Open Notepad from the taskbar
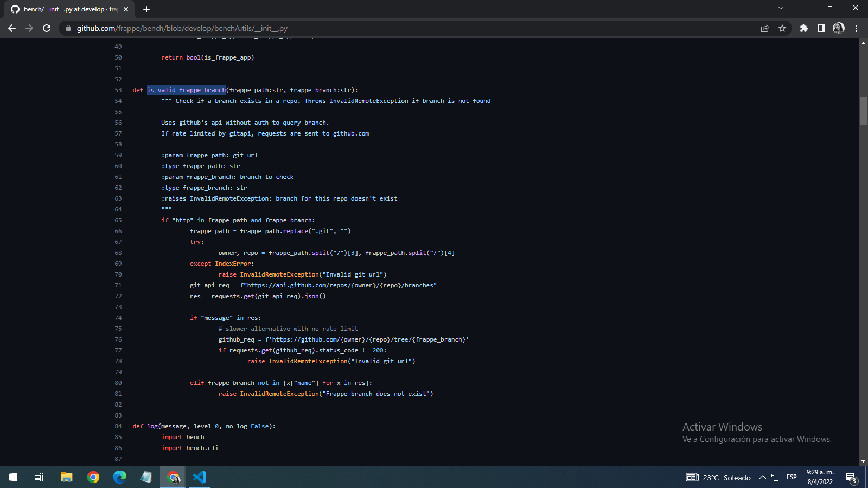Screen dimensions: 868x488 [x=146, y=477]
